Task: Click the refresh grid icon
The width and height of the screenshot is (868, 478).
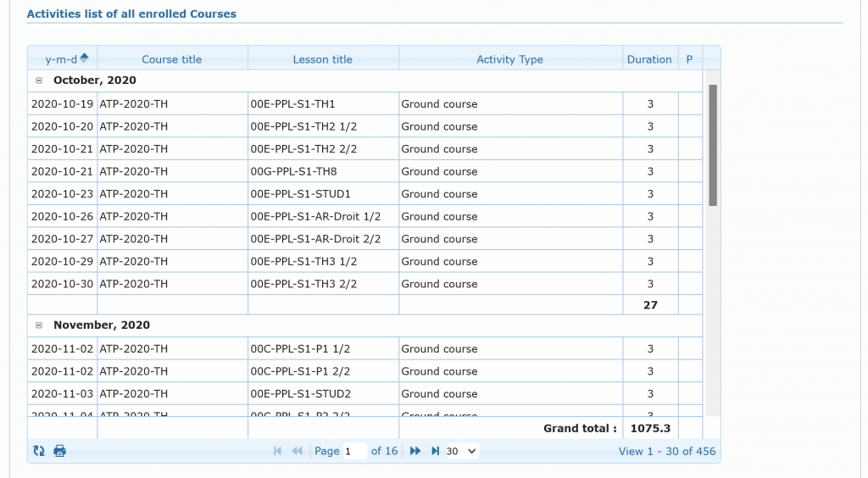Action: click(39, 451)
